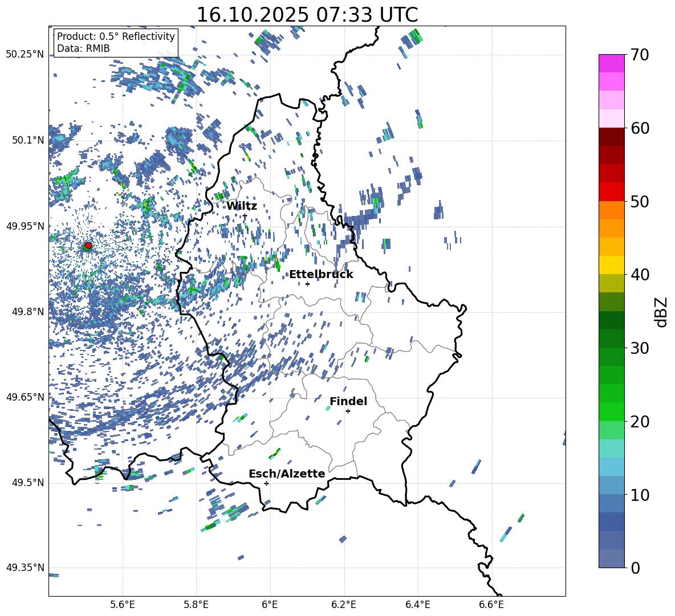
Task: Click the dark green 30 dBZ colorbar segment
Action: 611,338
